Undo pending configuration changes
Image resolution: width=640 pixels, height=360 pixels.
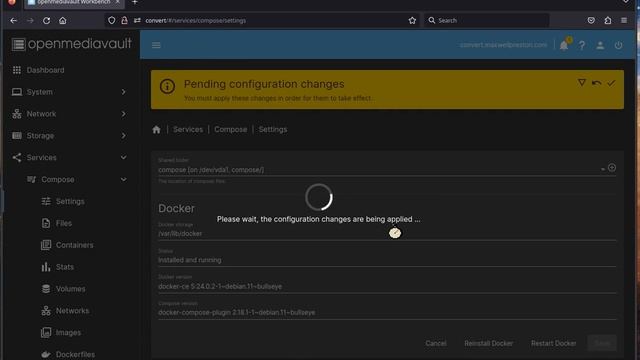596,83
